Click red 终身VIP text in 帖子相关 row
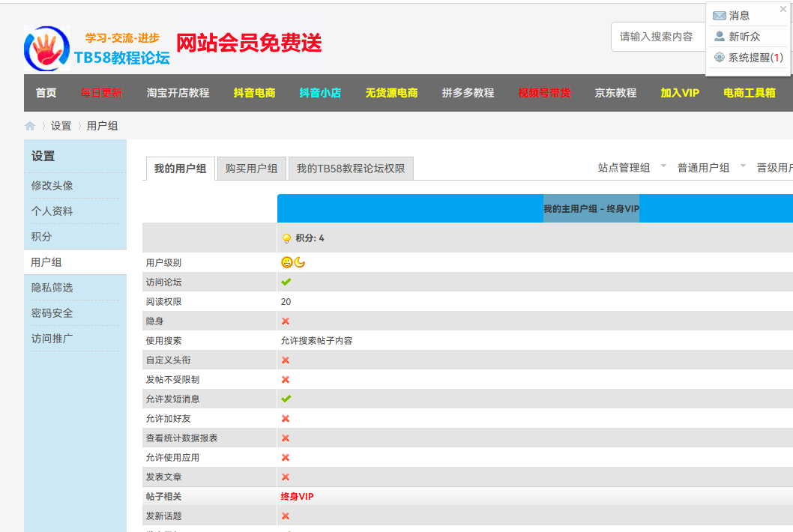 click(x=298, y=497)
